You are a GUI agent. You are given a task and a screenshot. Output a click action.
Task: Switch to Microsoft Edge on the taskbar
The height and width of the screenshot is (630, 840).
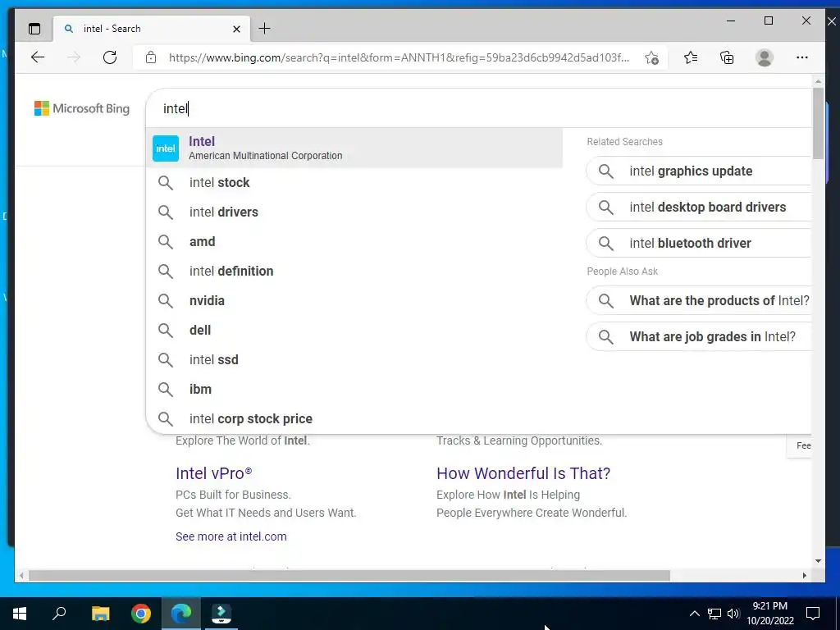pos(181,614)
